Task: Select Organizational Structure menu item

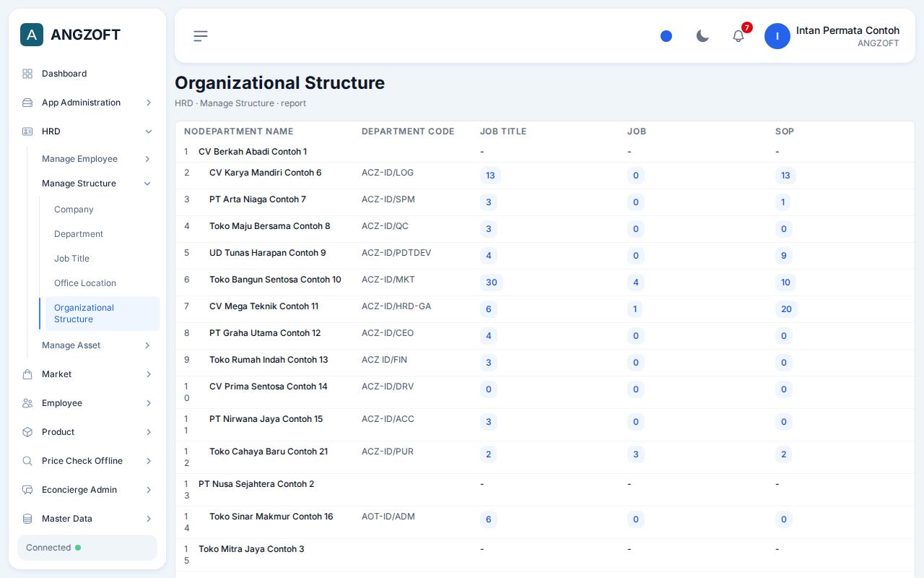Action: click(x=103, y=314)
